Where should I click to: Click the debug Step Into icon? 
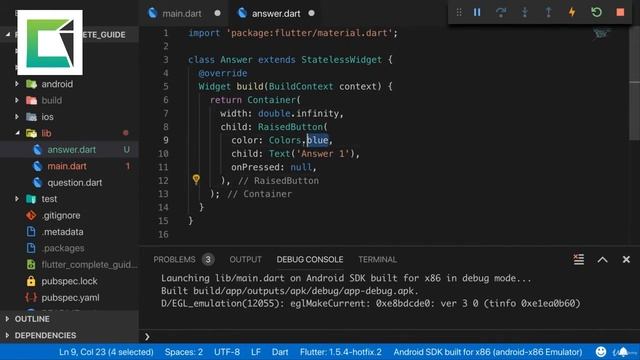click(525, 12)
